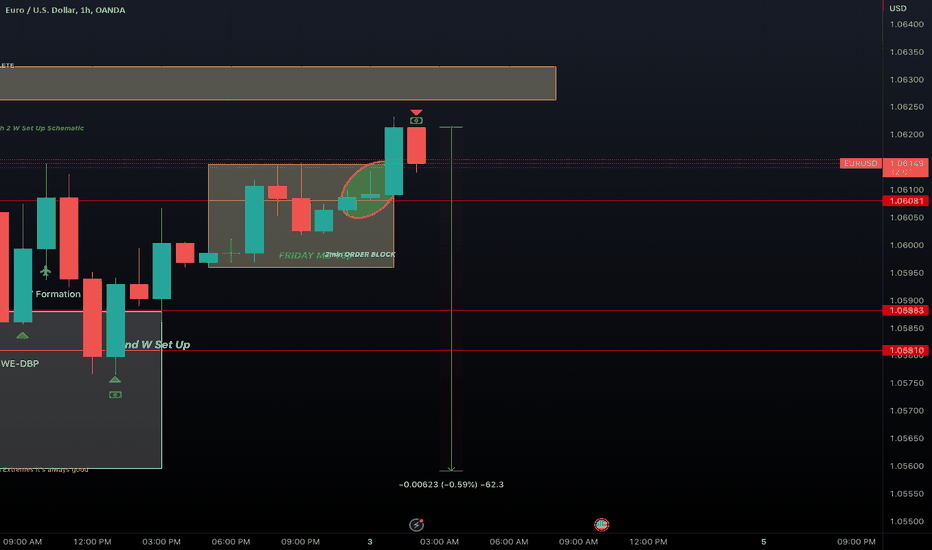The width and height of the screenshot is (932, 550).
Task: Select the 'W Set Up Schematic' green text
Action: click(x=46, y=128)
